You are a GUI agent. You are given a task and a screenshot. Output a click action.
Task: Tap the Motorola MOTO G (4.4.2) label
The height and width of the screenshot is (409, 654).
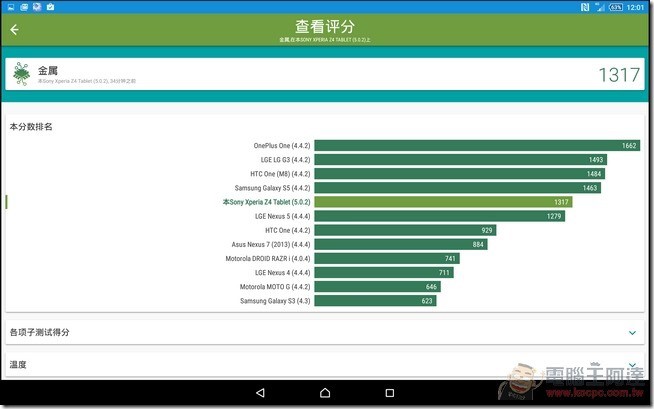click(x=275, y=287)
